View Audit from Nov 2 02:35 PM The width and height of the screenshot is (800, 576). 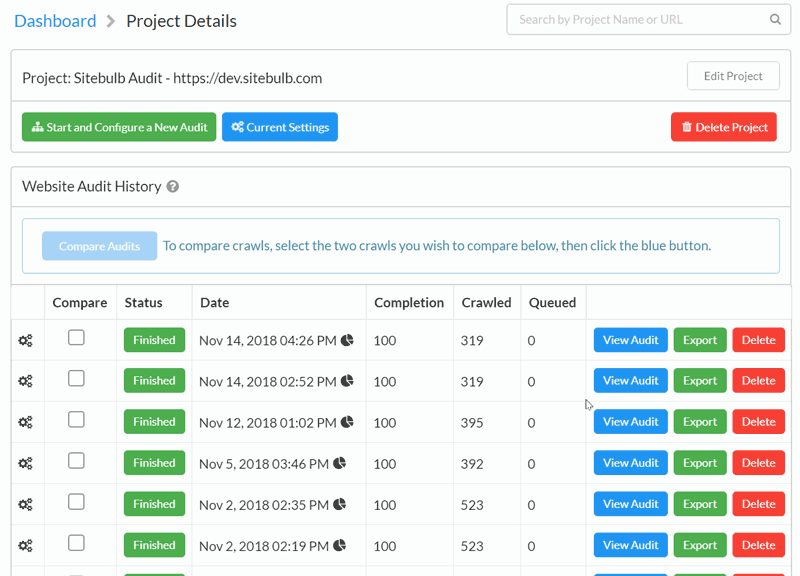pos(631,504)
